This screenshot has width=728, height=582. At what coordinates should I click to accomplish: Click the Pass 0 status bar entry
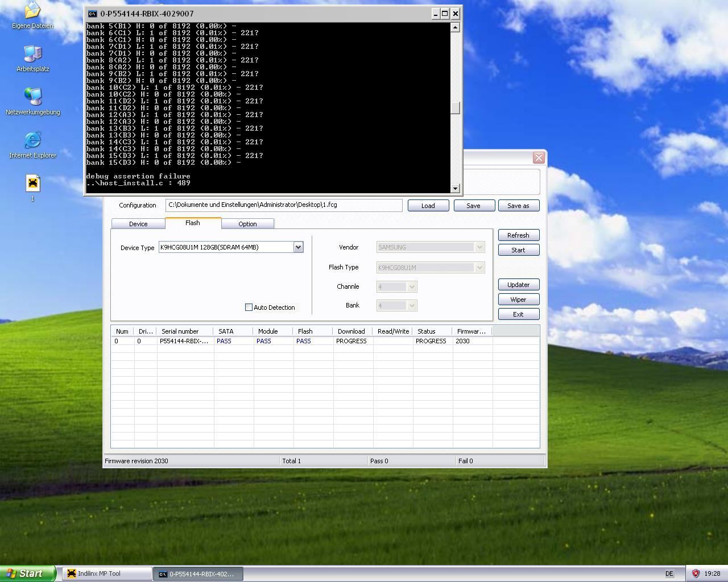coord(379,461)
